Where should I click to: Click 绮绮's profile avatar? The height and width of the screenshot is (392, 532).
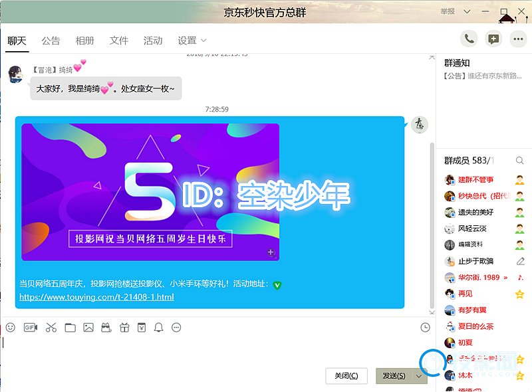(x=15, y=74)
